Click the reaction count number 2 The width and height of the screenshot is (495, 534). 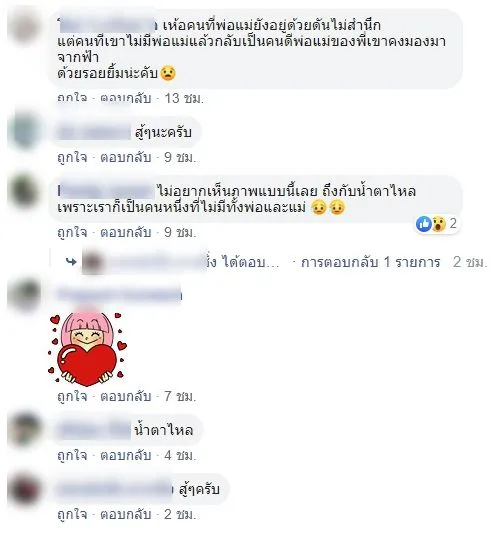453,224
